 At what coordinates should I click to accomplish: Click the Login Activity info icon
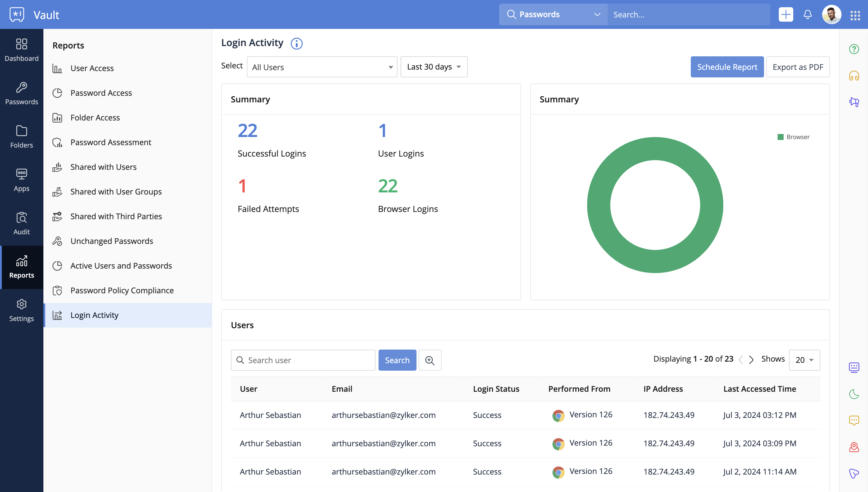[297, 43]
